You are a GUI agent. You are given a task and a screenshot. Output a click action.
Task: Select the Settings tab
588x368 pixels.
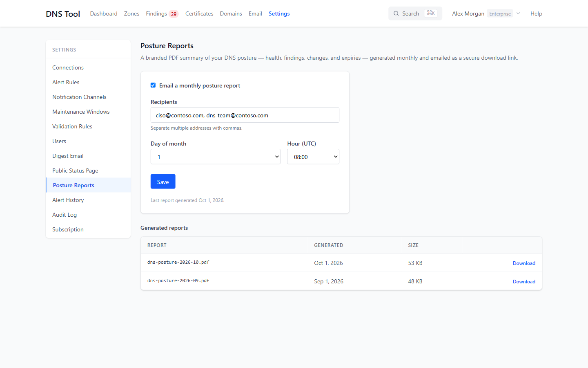point(279,13)
